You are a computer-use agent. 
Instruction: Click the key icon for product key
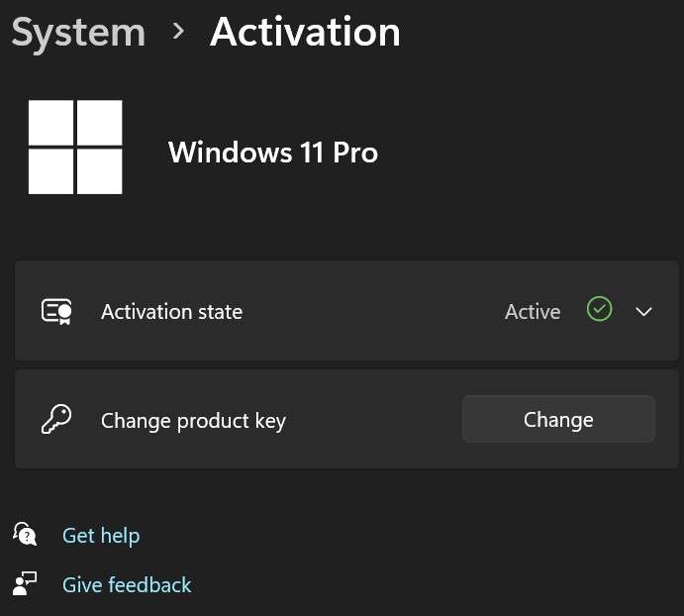[56, 420]
